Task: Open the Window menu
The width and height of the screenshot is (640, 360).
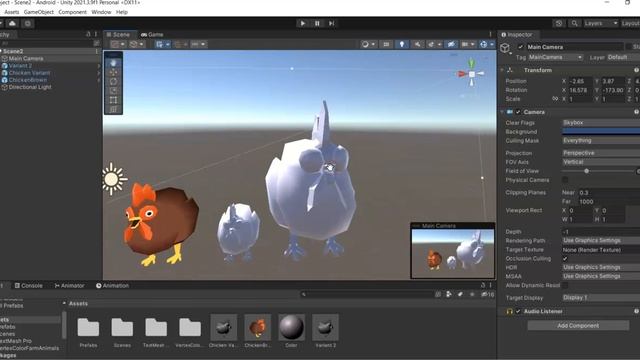Action: click(101, 12)
